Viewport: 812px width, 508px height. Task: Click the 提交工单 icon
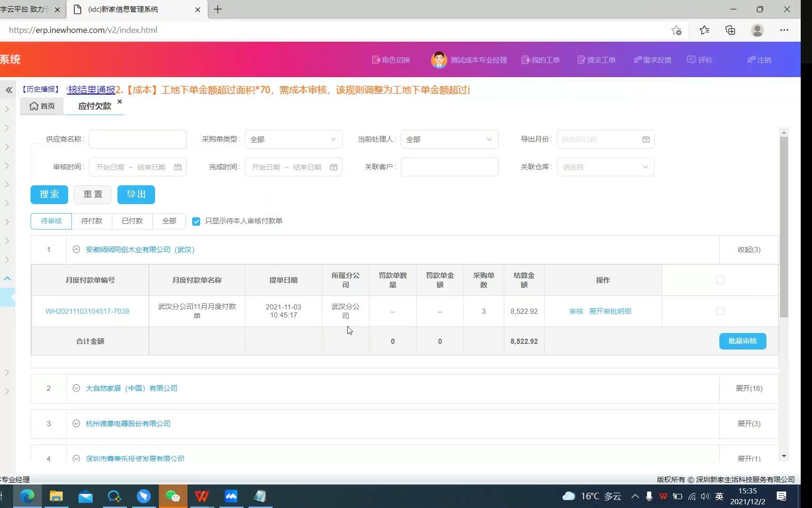pos(581,60)
